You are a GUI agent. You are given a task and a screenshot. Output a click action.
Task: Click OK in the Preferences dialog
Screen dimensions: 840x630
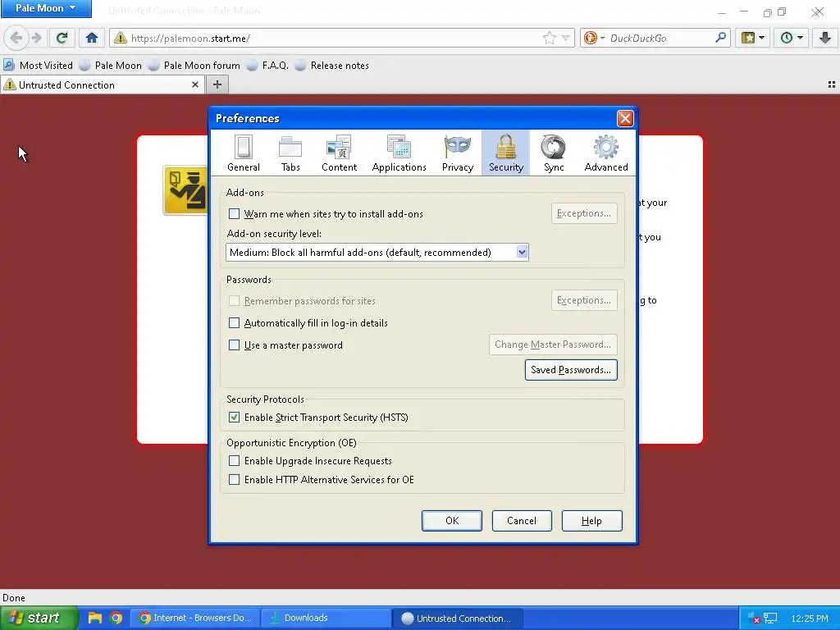click(x=452, y=521)
